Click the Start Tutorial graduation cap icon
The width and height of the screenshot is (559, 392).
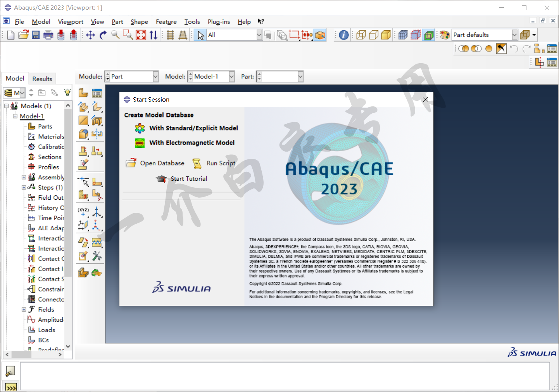(161, 179)
